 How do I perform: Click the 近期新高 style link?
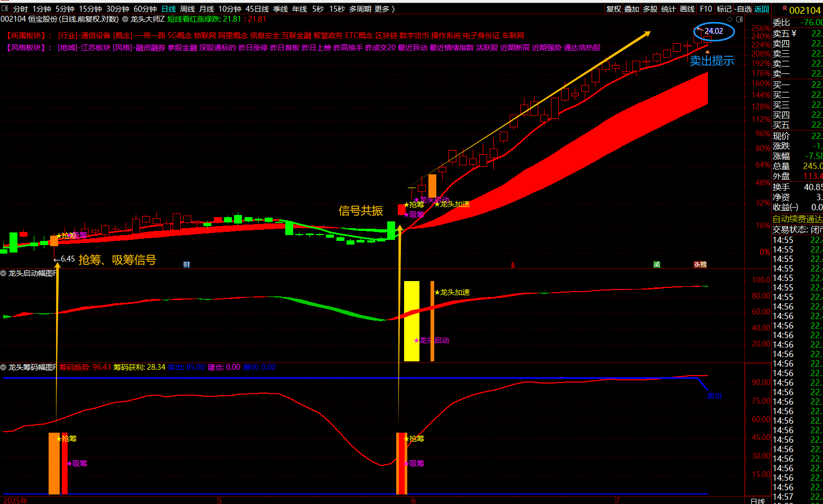(x=515, y=48)
